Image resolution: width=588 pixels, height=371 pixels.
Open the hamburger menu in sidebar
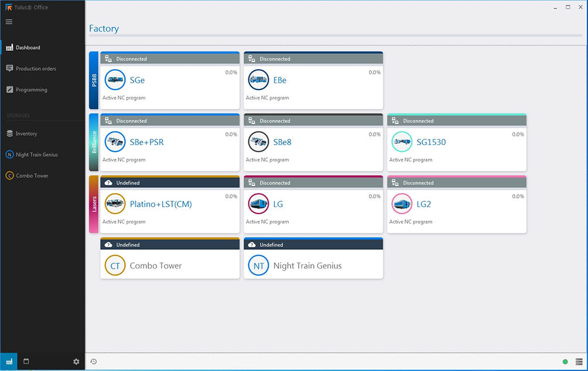(x=9, y=22)
